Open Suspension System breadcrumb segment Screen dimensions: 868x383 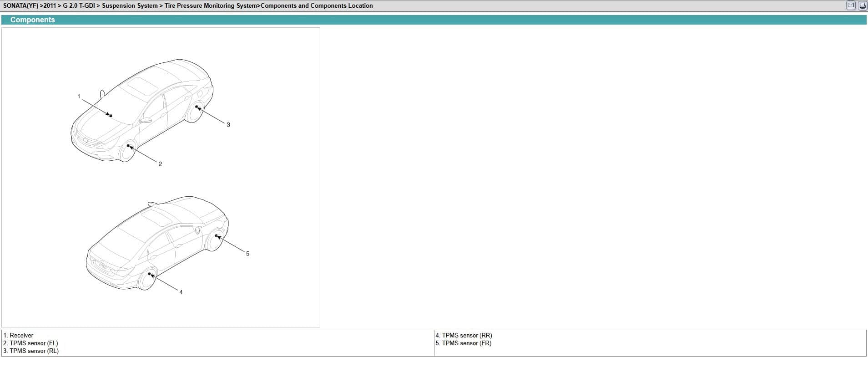point(130,6)
